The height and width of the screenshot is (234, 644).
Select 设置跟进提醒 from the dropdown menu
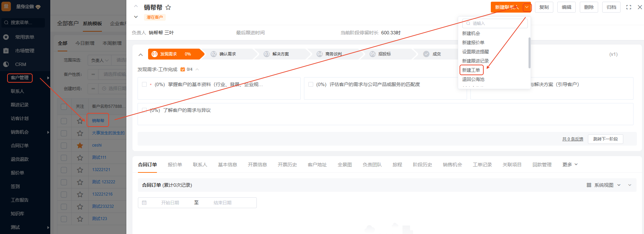pyautogui.click(x=476, y=52)
